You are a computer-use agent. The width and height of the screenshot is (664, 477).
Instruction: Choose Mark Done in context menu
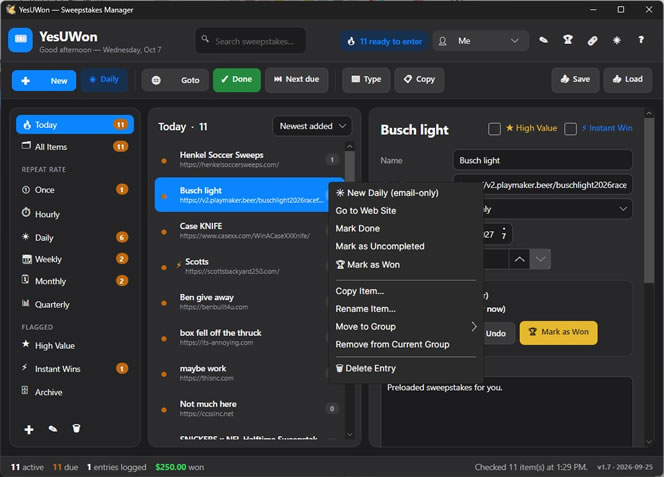[406, 228]
